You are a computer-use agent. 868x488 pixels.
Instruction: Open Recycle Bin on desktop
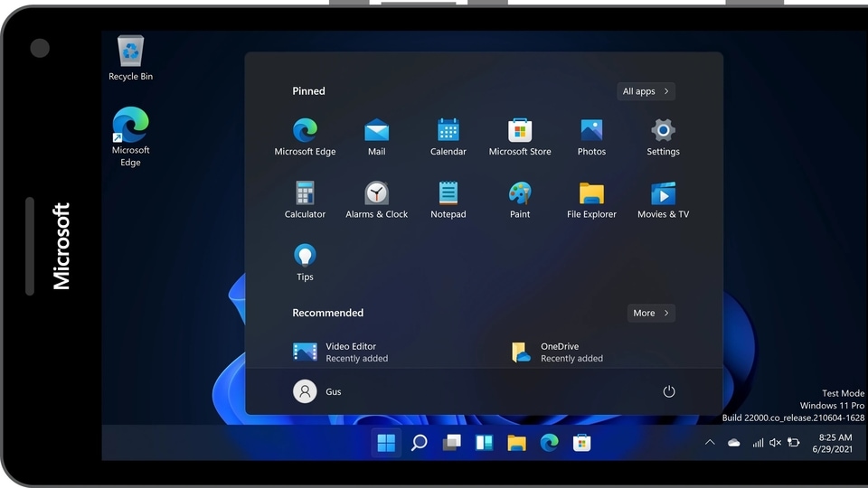(130, 59)
